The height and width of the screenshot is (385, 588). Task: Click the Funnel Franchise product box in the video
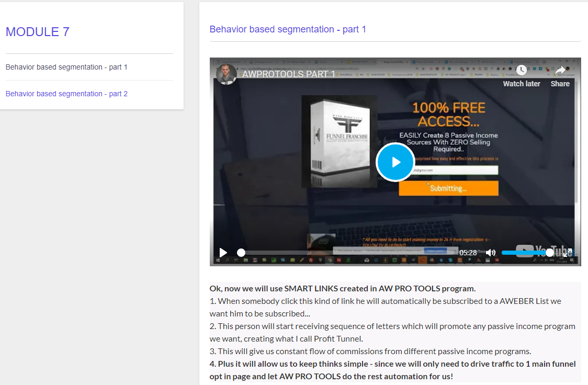(340, 141)
